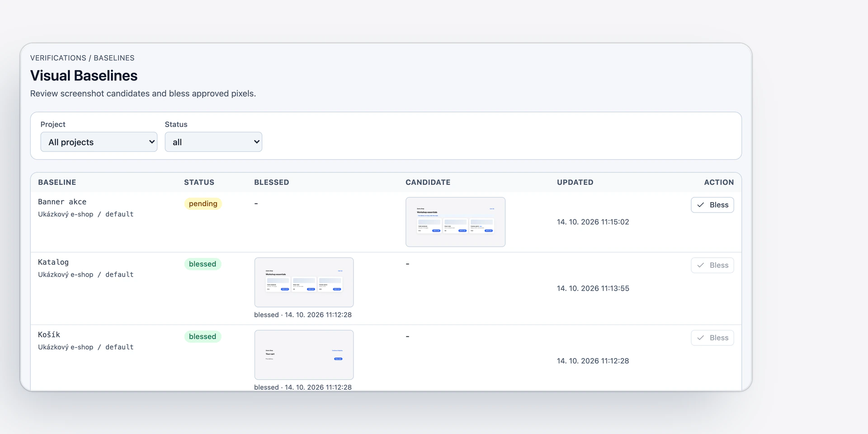Screen dimensions: 868x434
Task: Click timestamp 14. 10. 2026 11:15:02
Action: pos(593,222)
